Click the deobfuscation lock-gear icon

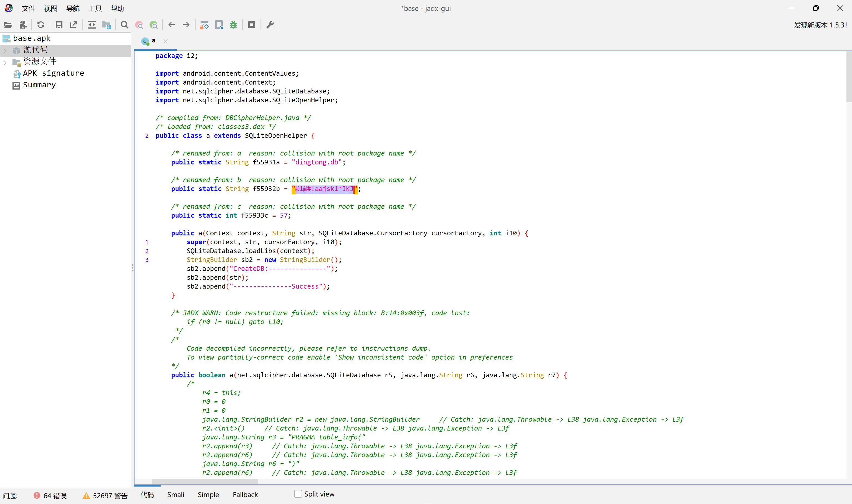coord(204,25)
